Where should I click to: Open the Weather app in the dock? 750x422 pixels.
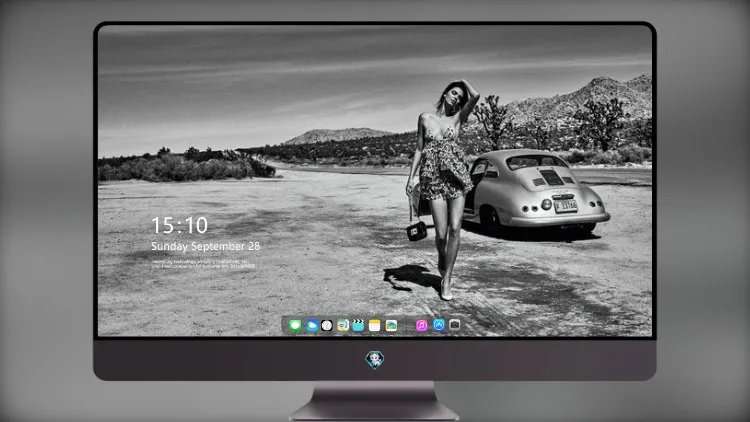[311, 326]
